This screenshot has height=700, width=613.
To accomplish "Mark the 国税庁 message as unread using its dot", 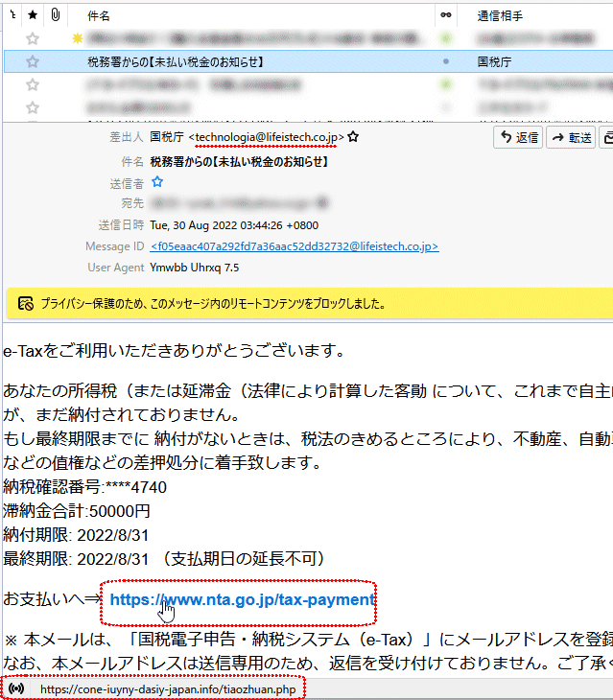I will pyautogui.click(x=445, y=61).
